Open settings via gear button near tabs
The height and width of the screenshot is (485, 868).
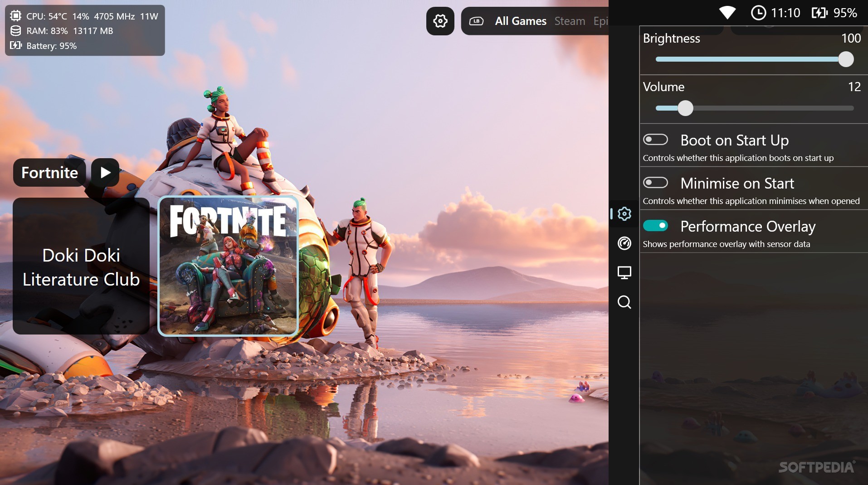[x=440, y=21]
